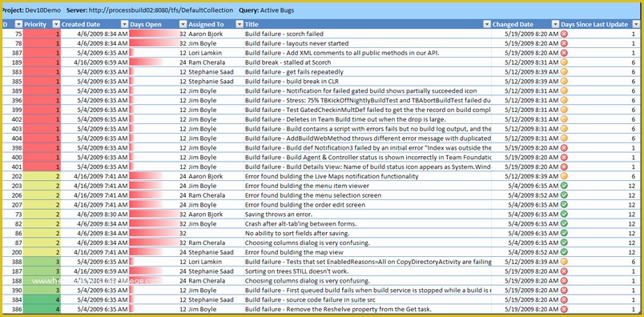
Task: Click the red X status icon for bug 75
Action: pos(565,34)
